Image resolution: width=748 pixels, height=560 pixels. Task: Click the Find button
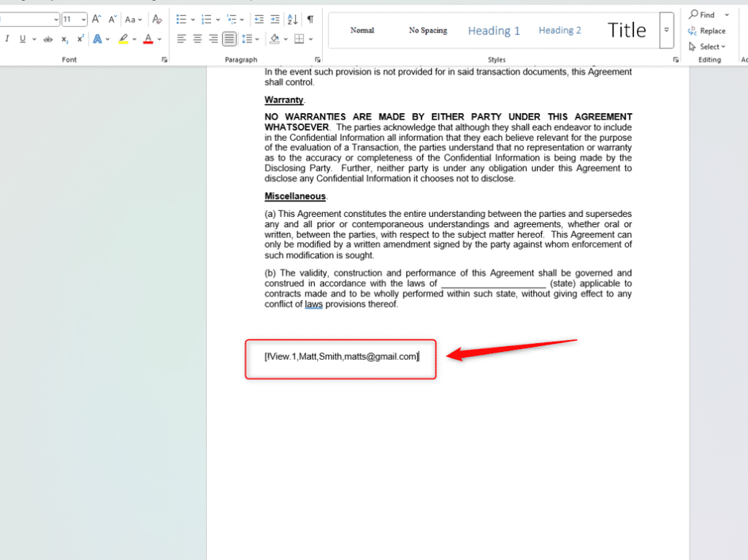(703, 15)
